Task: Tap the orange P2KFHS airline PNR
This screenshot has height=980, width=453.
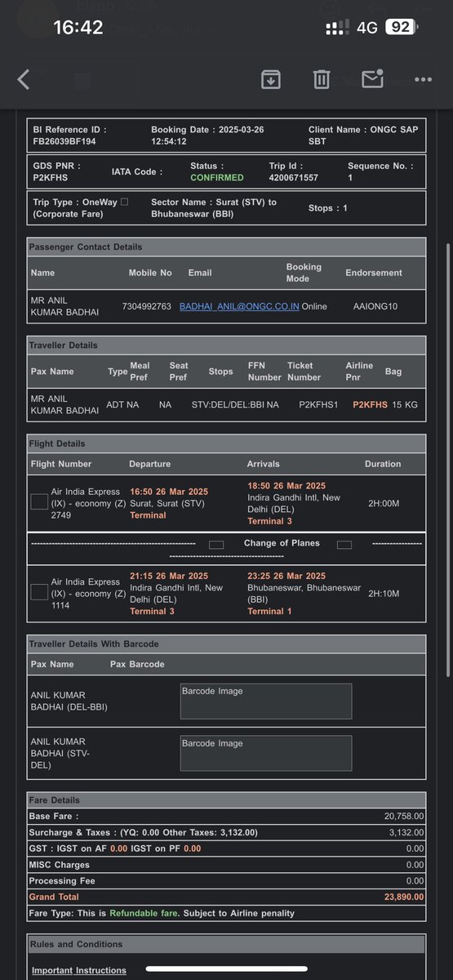Action: (x=370, y=404)
